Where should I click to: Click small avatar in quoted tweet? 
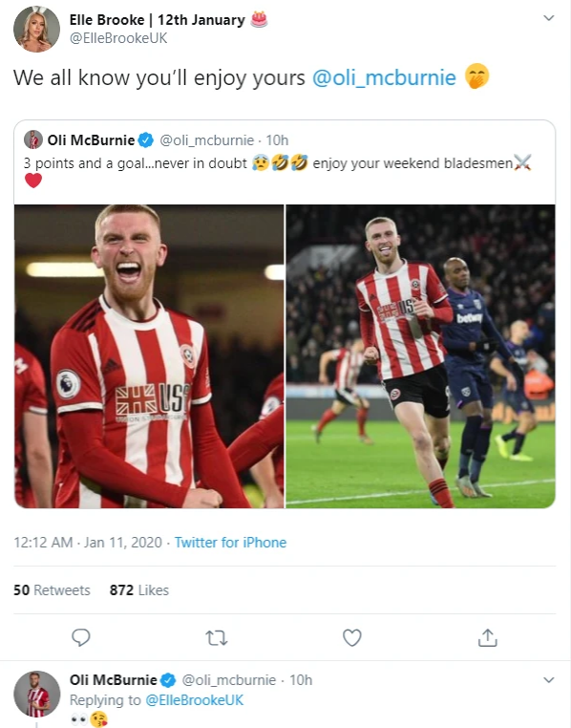click(32, 139)
